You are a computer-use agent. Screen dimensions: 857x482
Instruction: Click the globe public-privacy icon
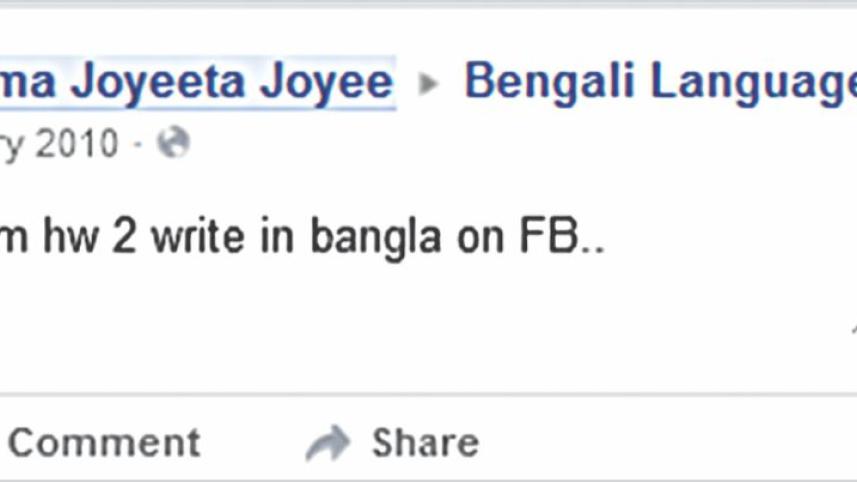coord(173,144)
